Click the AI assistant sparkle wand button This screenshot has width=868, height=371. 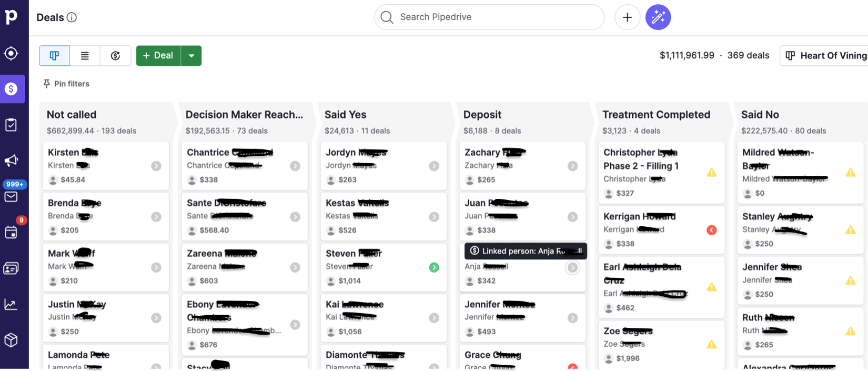click(658, 17)
